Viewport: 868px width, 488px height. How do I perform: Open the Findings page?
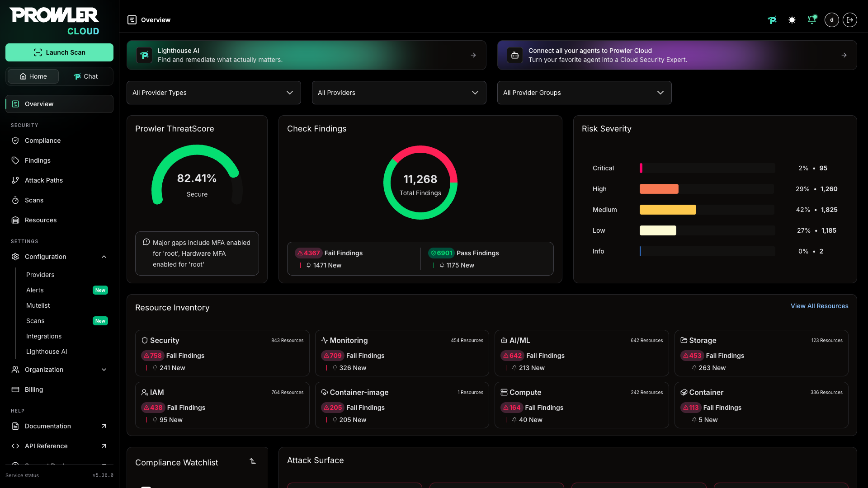[x=59, y=160]
